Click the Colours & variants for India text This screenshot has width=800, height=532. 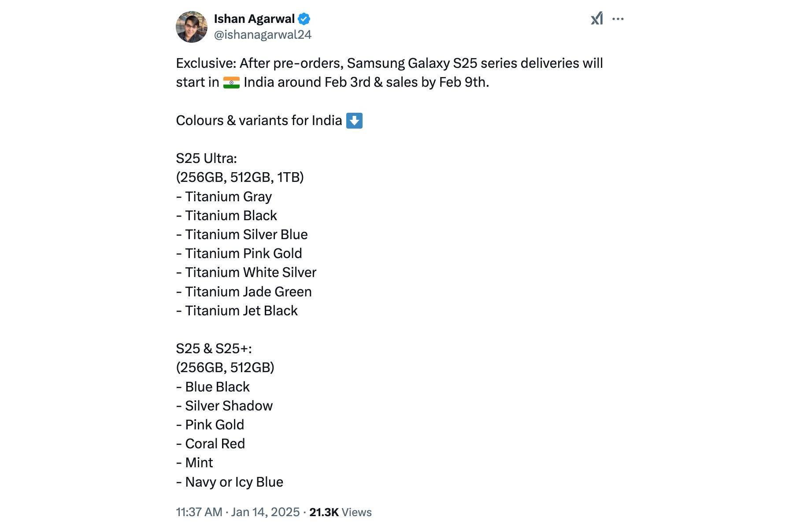[259, 121]
